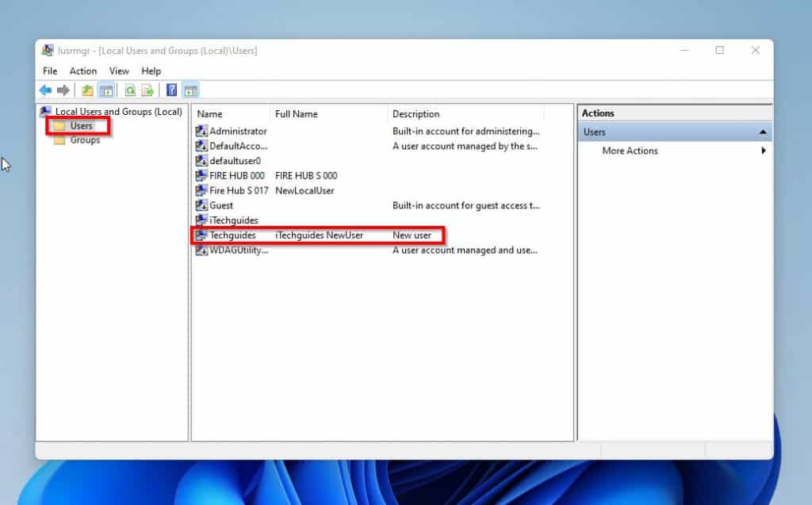The width and height of the screenshot is (812, 505).
Task: Click More Actions in Actions pane
Action: 630,151
